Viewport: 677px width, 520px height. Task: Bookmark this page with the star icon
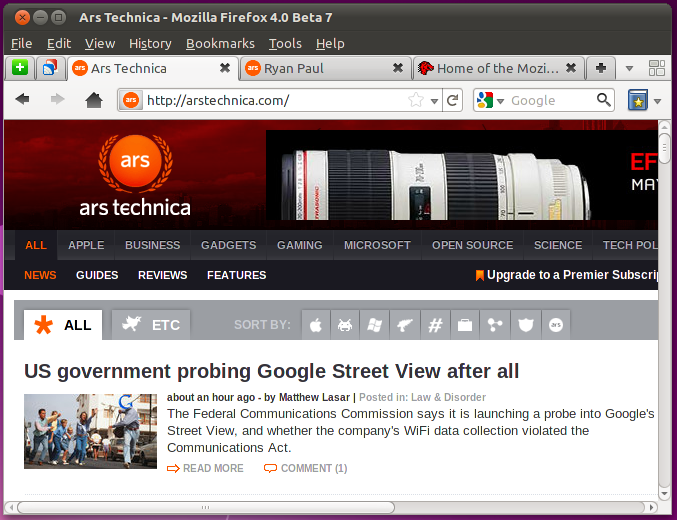(x=416, y=100)
